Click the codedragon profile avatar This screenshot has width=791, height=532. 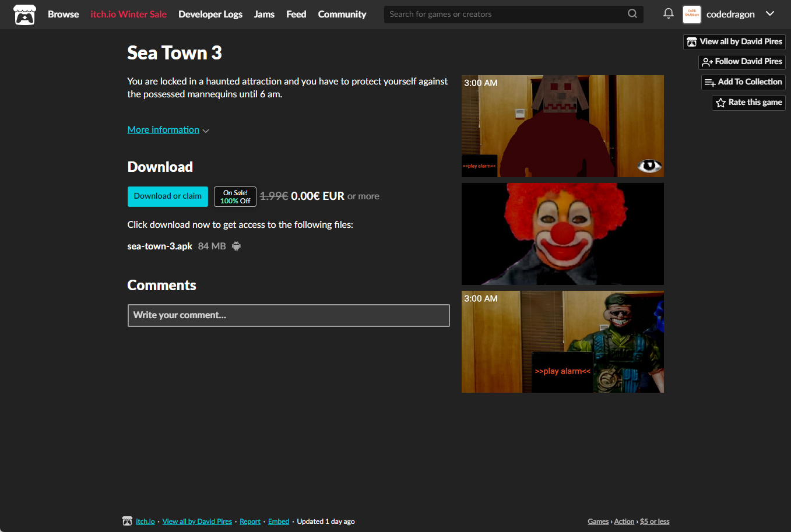(692, 15)
